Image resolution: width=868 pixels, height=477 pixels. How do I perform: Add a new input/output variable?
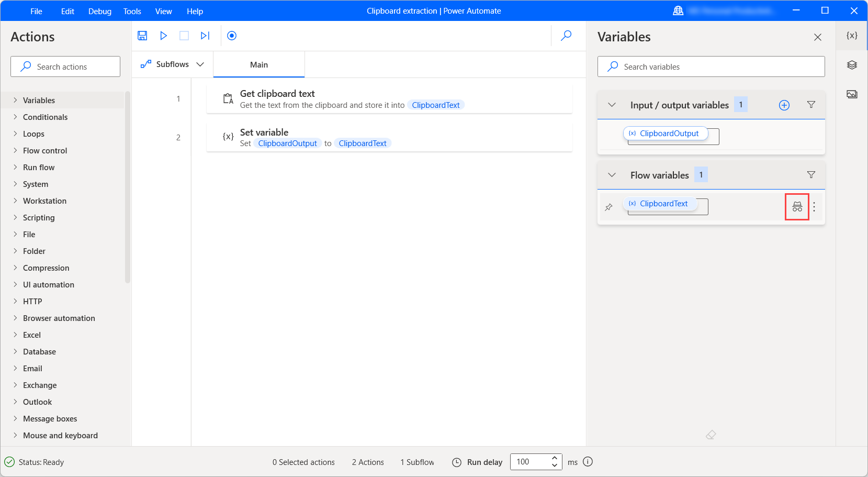784,105
